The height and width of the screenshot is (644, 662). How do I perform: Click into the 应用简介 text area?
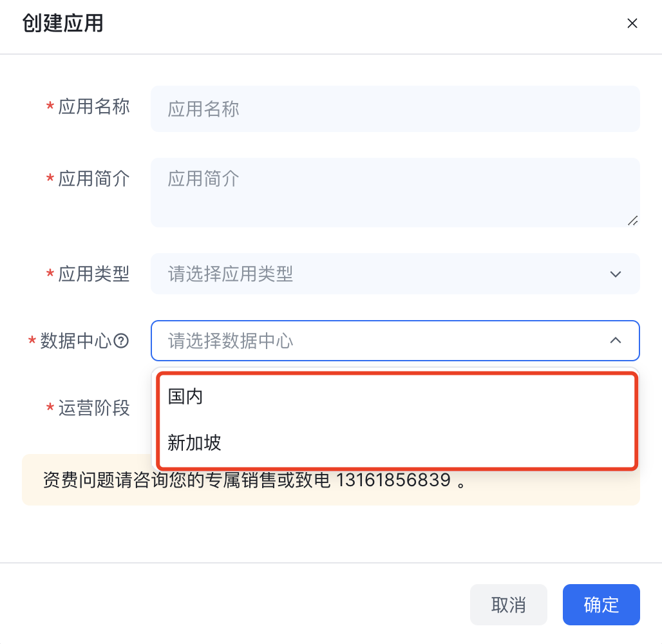[395, 193]
